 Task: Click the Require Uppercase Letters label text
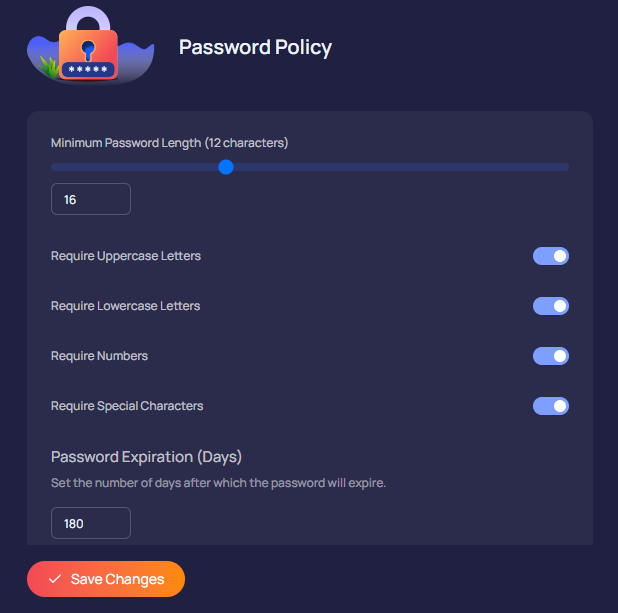[126, 256]
